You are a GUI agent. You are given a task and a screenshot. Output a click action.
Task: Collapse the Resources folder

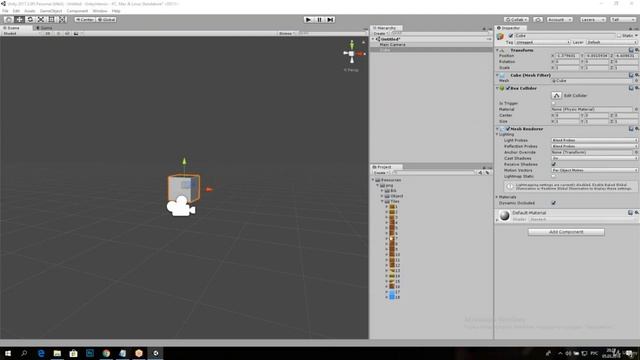pos(373,180)
